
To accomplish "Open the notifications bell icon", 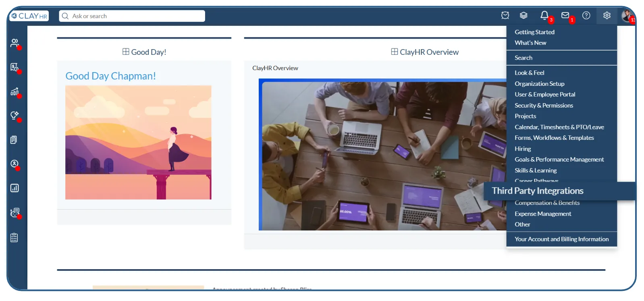I will coord(544,15).
